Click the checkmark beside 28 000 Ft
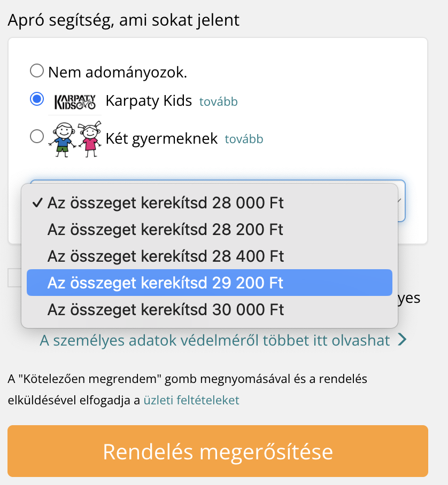Screen dimensions: 448x485 (37, 202)
